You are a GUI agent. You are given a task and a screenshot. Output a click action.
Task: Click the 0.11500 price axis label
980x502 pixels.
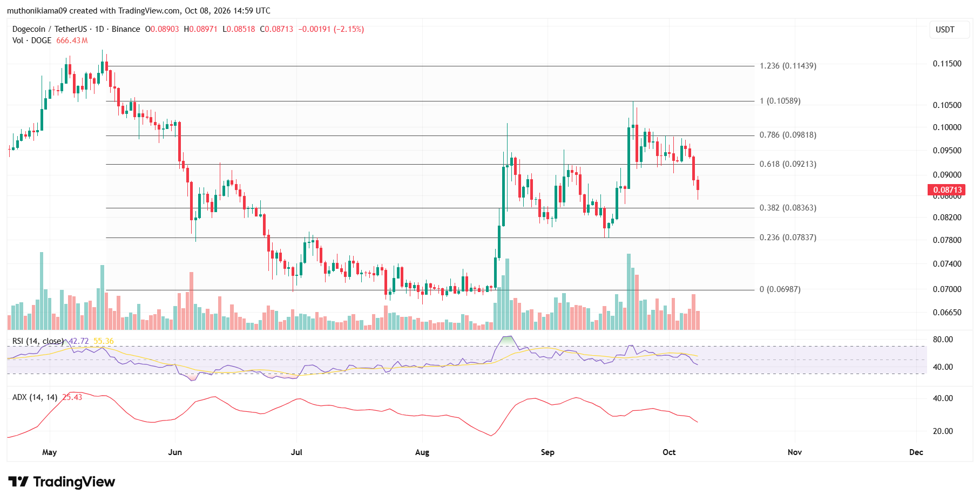tap(947, 64)
